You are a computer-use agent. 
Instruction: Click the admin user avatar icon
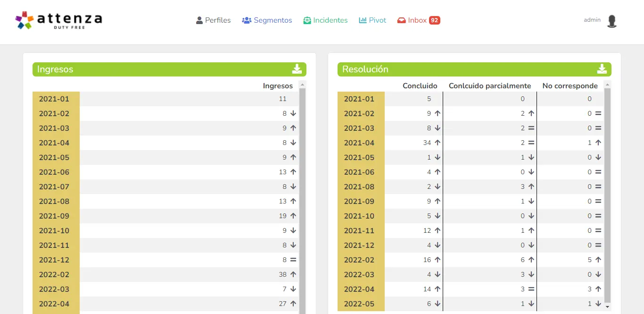611,21
